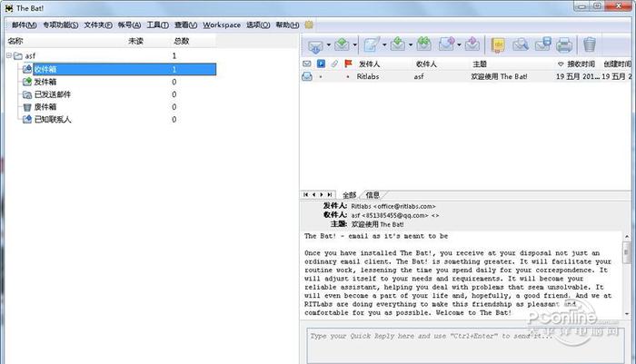Open the Reply dropdown arrow

(x=411, y=45)
